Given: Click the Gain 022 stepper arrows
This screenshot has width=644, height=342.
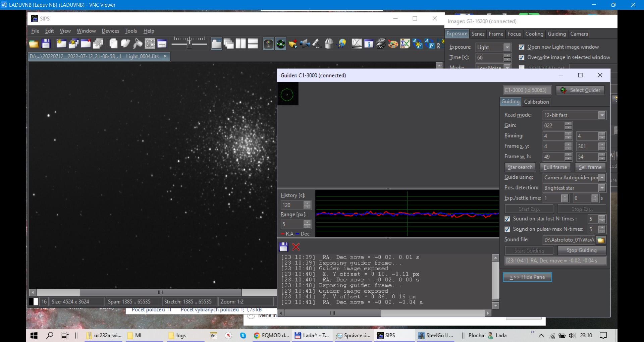Looking at the screenshot, I should coord(568,126).
